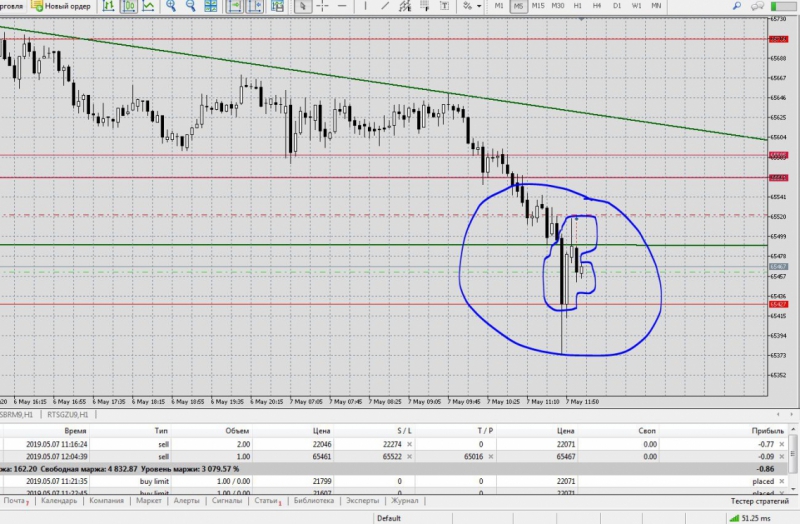Screen dimensions: 800x524
Task: Select the W1 timeframe
Action: (636, 6)
